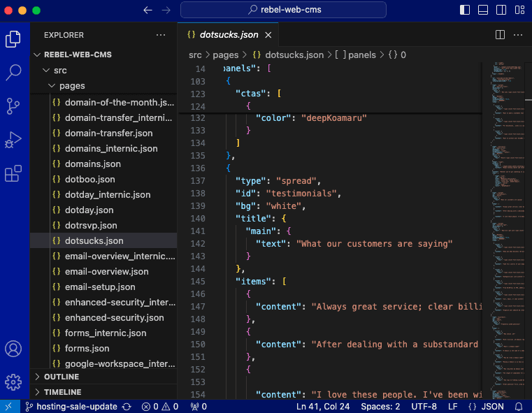Viewport: 532px width, 413px height.
Task: Click the rebel-web-cms command center search
Action: (x=284, y=10)
